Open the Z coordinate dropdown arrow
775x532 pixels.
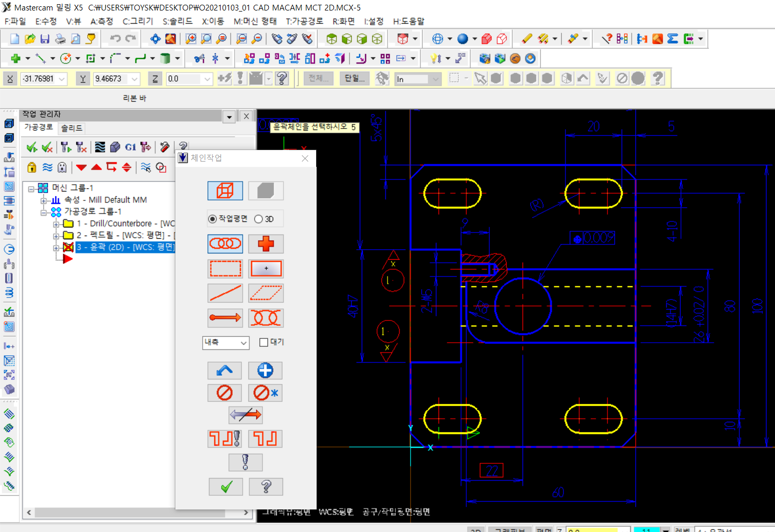(x=207, y=79)
